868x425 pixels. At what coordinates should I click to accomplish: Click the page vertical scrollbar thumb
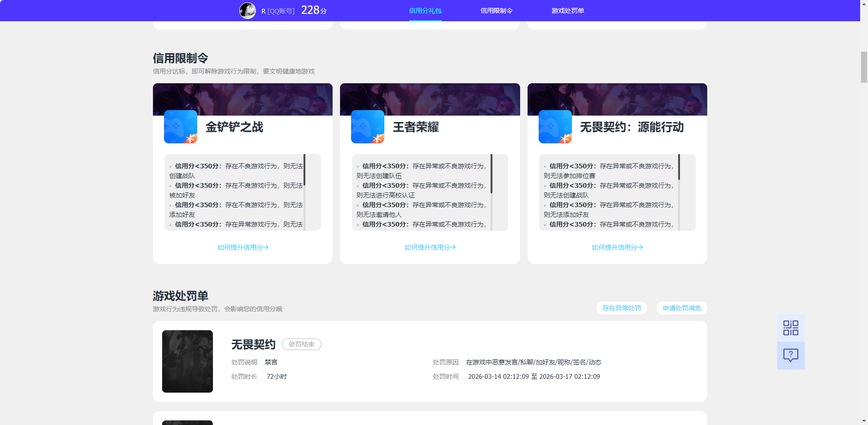click(864, 67)
